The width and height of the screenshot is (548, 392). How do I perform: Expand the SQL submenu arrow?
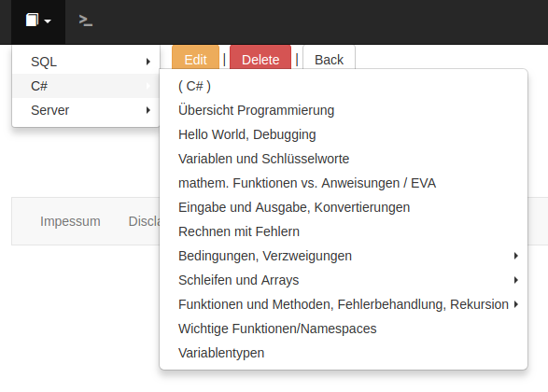tap(148, 62)
